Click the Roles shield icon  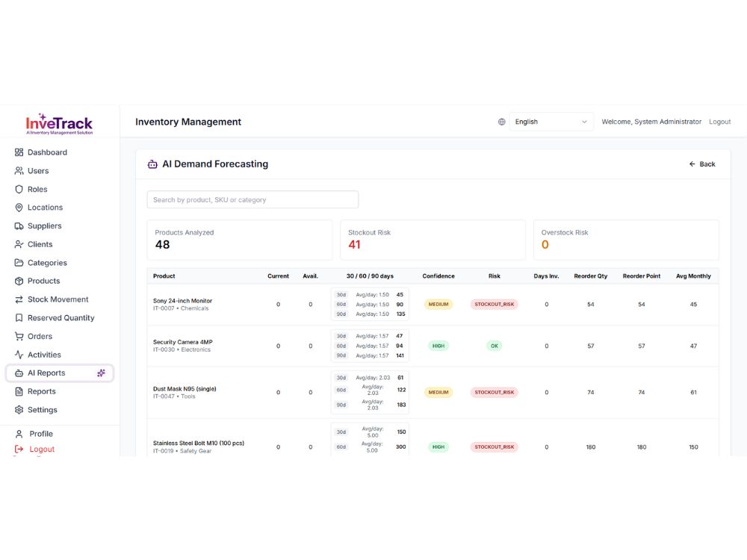[x=19, y=189]
